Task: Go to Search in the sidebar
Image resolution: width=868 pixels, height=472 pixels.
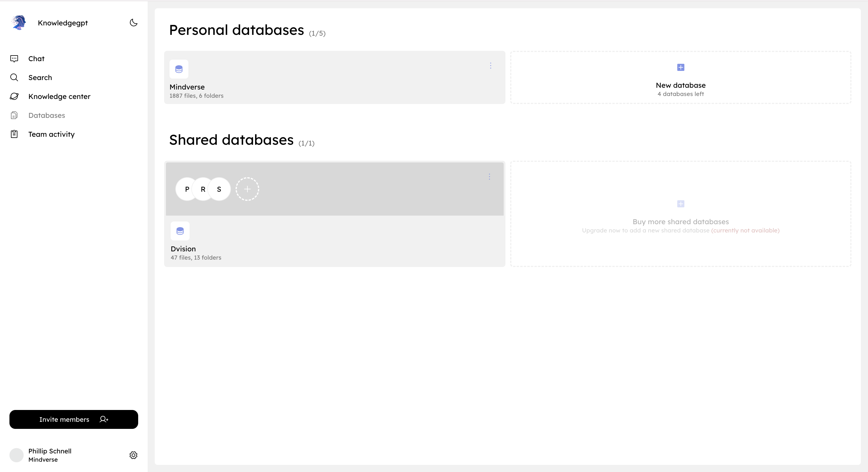Action: pos(40,78)
